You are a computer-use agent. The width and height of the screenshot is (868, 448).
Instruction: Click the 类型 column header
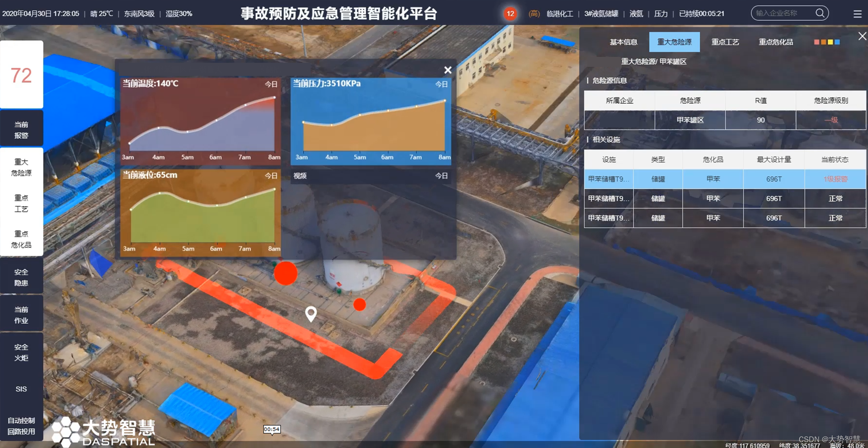click(x=658, y=160)
